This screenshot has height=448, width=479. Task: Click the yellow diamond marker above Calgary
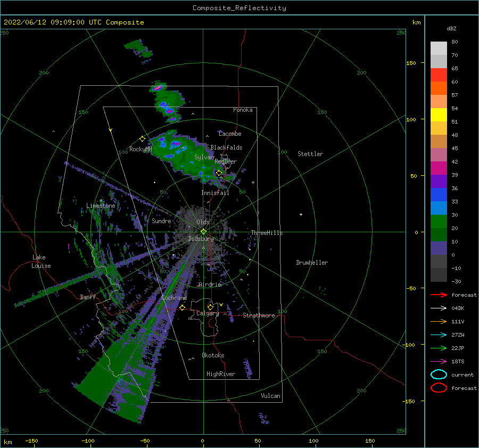click(210, 307)
